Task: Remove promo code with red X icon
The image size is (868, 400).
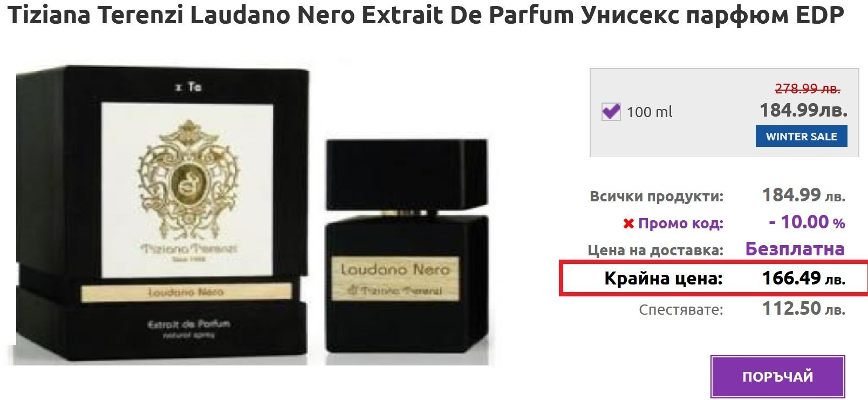Action: (x=628, y=223)
